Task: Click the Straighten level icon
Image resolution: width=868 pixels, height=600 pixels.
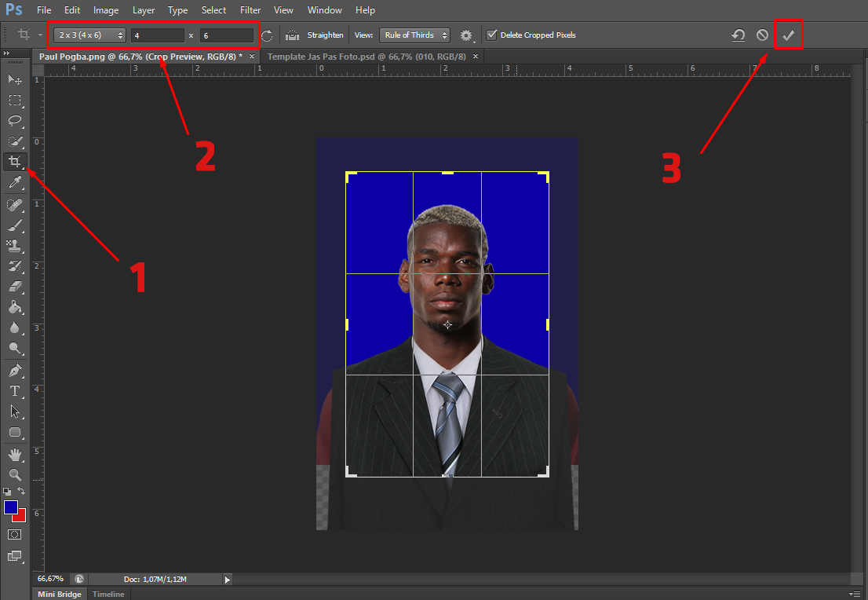Action: (292, 35)
